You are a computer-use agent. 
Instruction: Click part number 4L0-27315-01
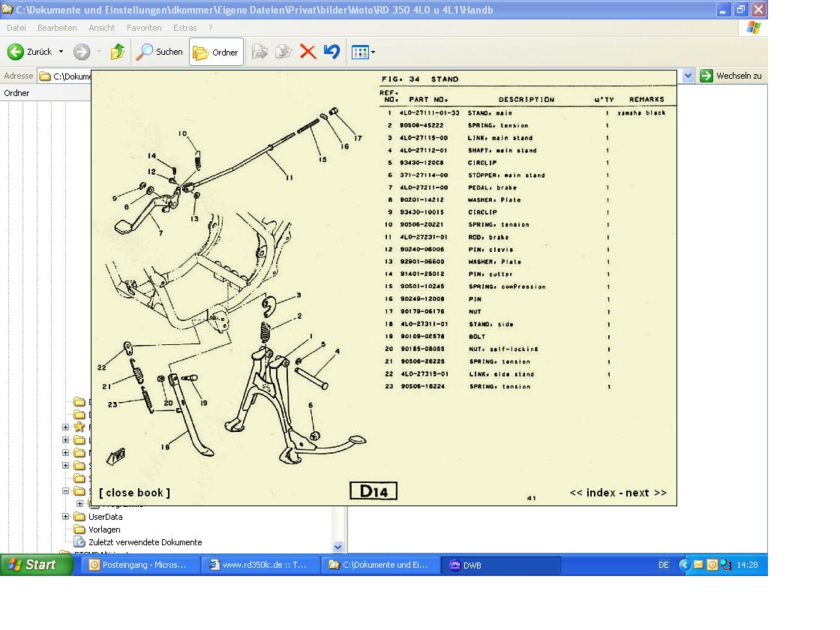[424, 374]
